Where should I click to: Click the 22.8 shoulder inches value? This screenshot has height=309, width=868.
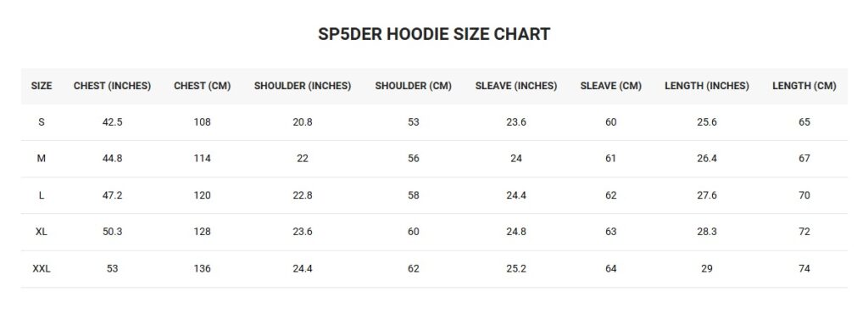point(303,195)
